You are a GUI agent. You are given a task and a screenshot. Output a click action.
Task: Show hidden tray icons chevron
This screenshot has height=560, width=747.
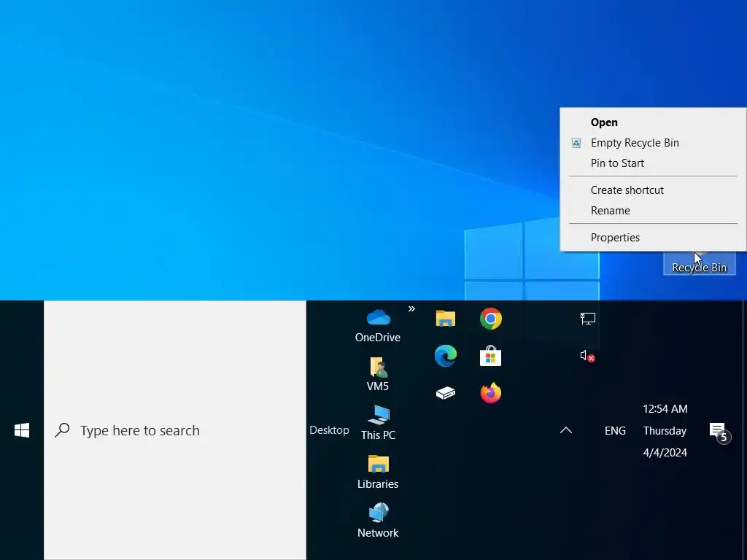tap(566, 430)
